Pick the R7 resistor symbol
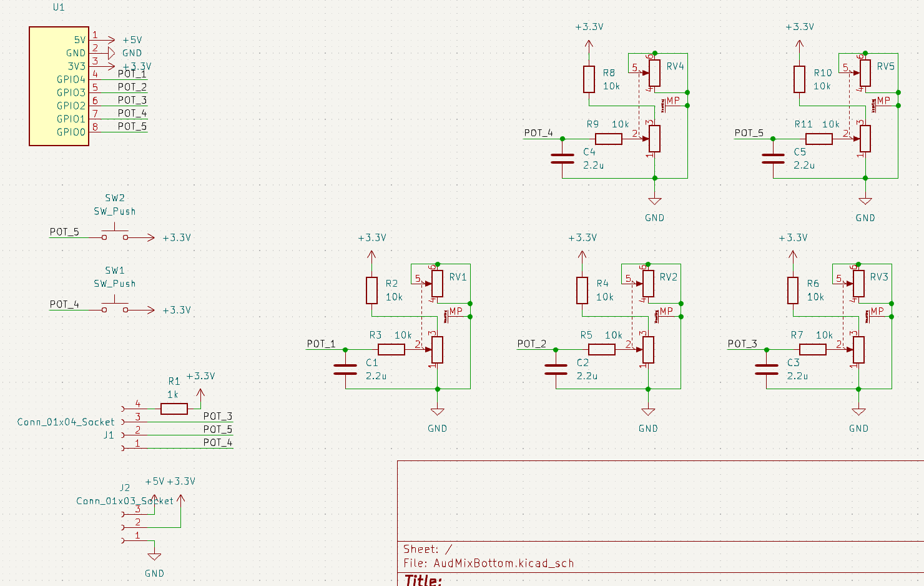The image size is (924, 586). [813, 350]
